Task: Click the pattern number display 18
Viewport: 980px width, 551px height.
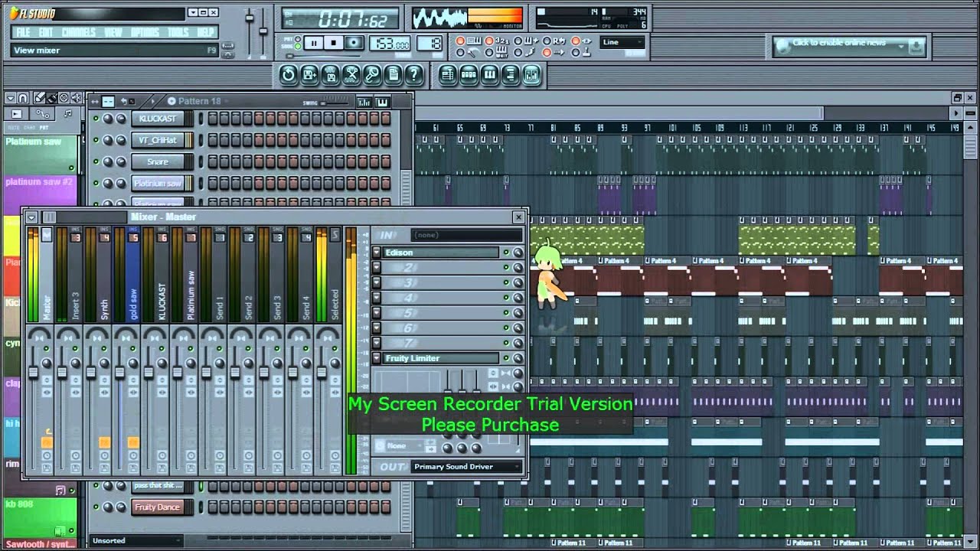Action: click(x=430, y=44)
